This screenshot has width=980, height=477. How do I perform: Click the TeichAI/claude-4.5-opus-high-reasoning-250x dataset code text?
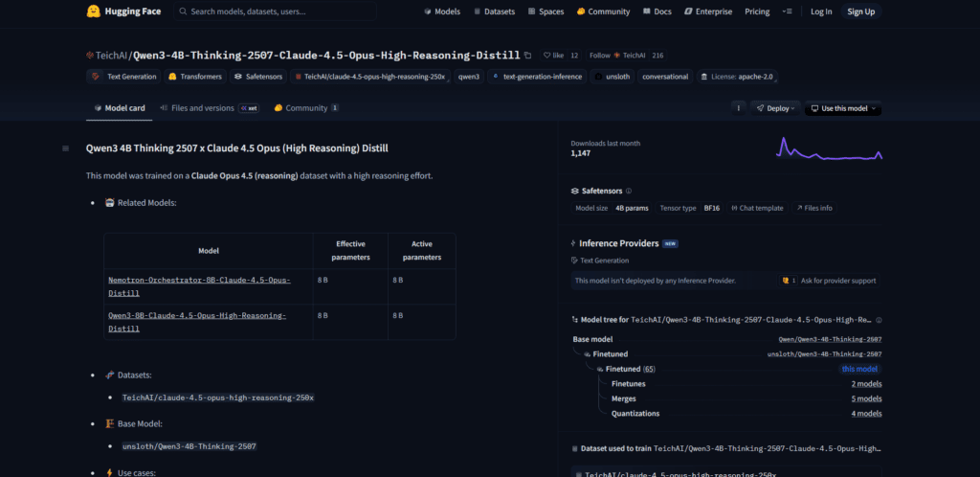click(218, 397)
